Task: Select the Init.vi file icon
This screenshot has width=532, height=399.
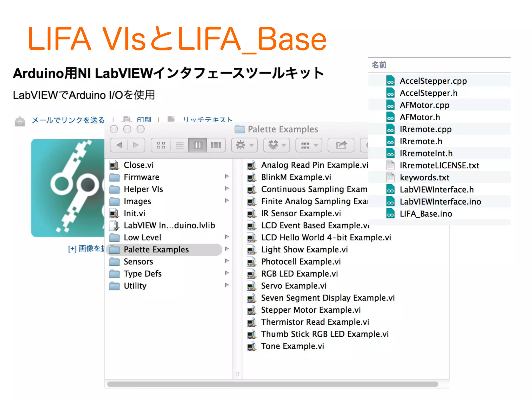Action: (114, 214)
